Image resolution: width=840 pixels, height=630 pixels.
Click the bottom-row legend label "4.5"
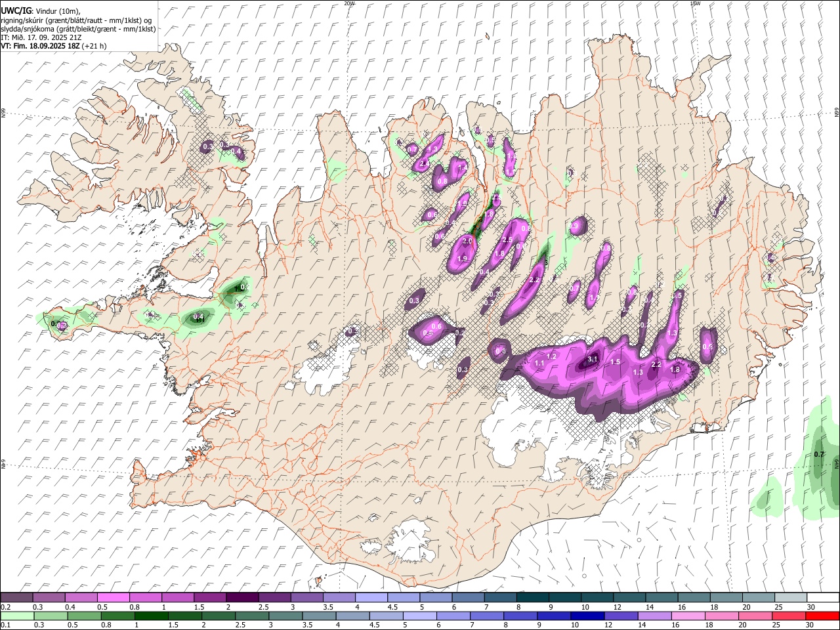pyautogui.click(x=374, y=625)
